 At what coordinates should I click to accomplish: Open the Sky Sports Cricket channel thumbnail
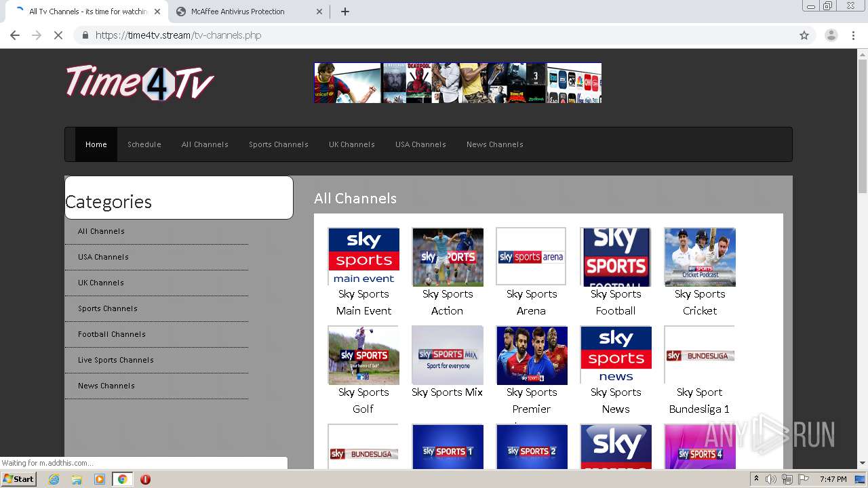point(700,257)
